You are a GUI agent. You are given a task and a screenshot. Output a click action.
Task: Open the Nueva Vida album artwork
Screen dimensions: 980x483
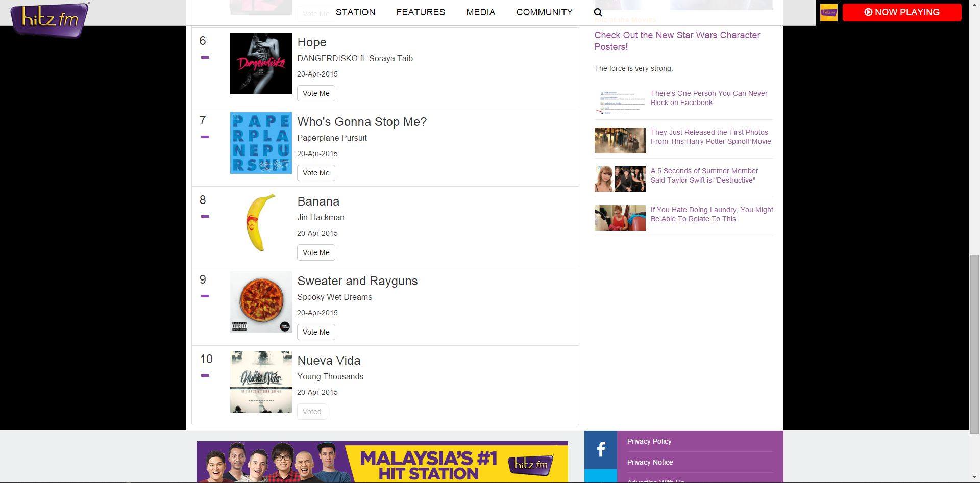tap(261, 382)
